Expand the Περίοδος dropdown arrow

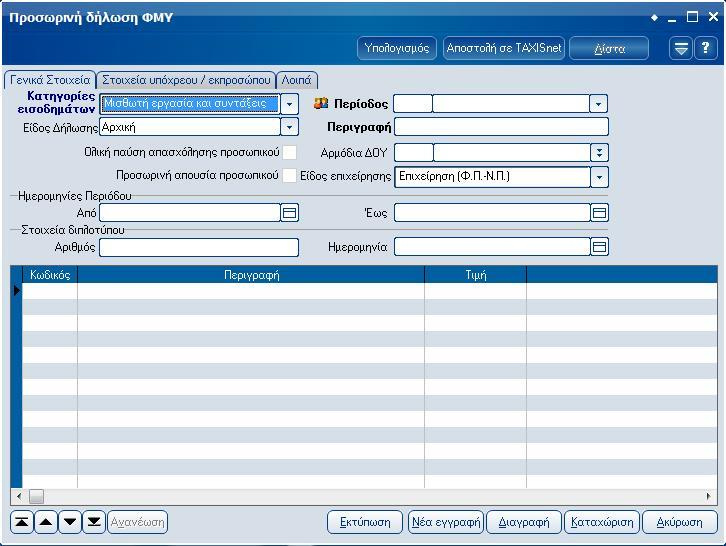[599, 104]
